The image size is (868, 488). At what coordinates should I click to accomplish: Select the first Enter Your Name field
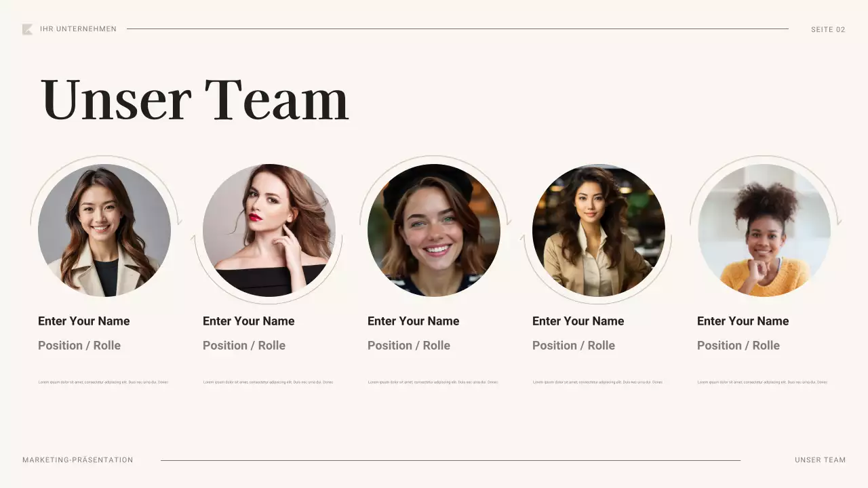coord(84,321)
